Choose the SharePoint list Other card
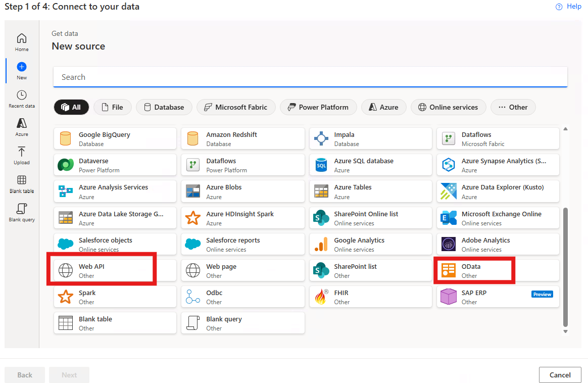Image resolution: width=588 pixels, height=383 pixels. coord(370,270)
